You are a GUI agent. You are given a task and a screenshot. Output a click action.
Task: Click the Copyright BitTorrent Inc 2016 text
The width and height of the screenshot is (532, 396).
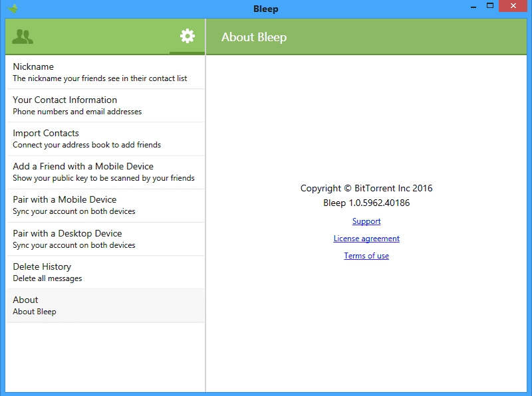366,188
